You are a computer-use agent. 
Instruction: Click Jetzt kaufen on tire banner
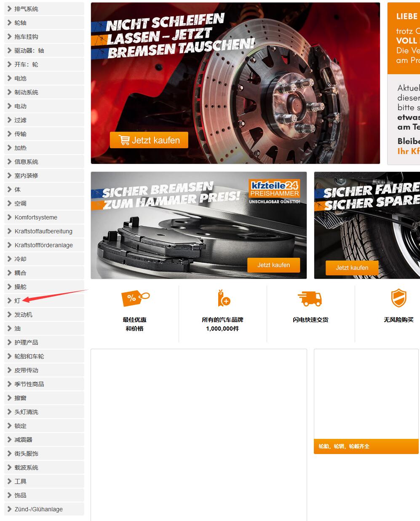(x=352, y=267)
